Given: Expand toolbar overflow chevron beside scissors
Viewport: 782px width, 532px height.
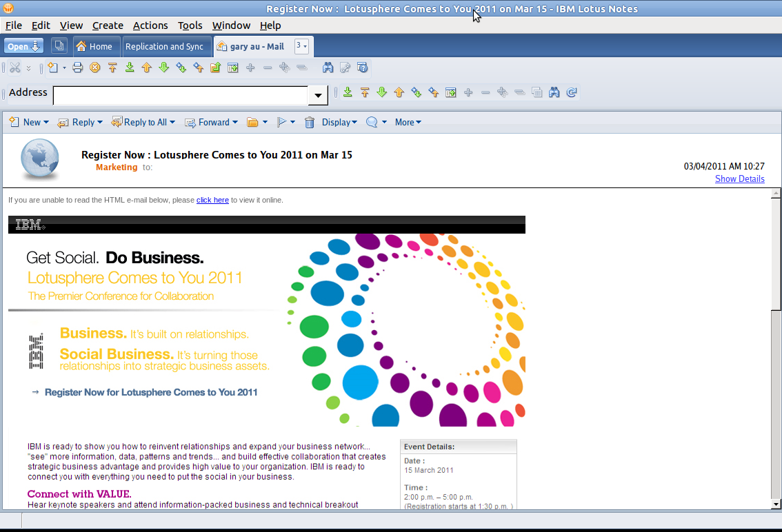Looking at the screenshot, I should pyautogui.click(x=28, y=68).
